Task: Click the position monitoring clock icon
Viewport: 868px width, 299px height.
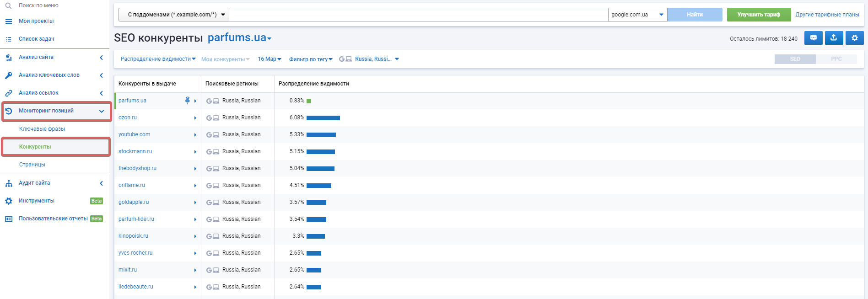Action: [x=9, y=111]
